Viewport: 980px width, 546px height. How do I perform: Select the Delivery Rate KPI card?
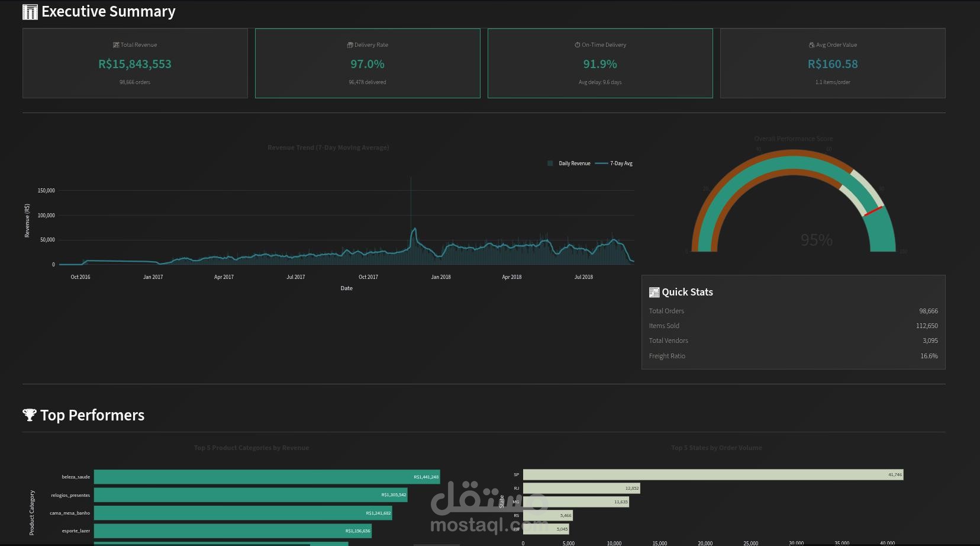tap(367, 63)
